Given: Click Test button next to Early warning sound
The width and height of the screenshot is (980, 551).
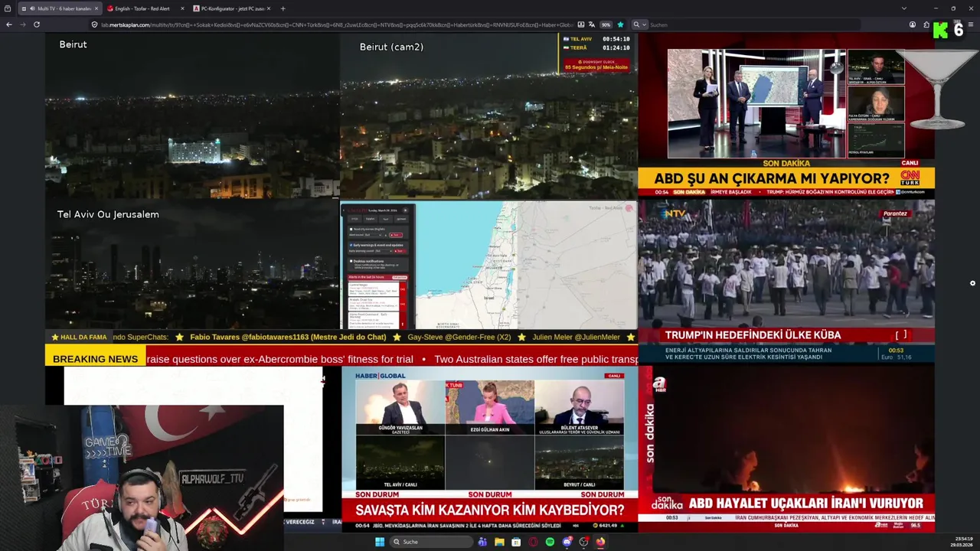Looking at the screenshot, I should click(x=400, y=251).
